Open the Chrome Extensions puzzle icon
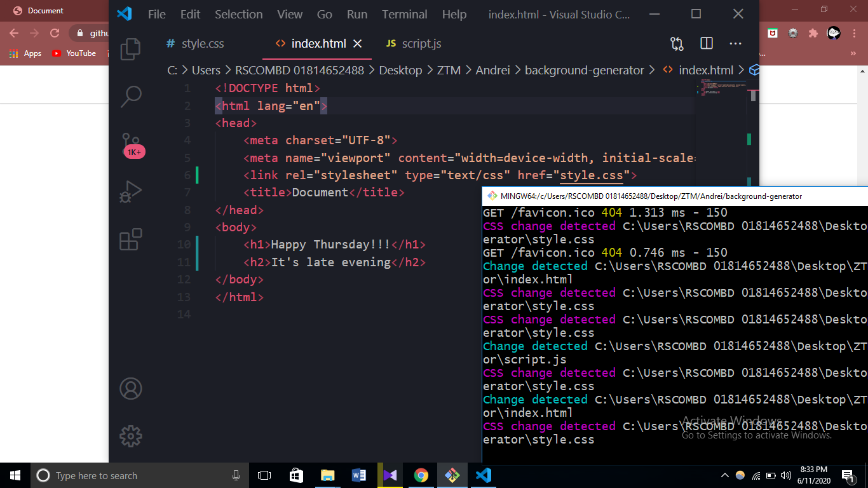Viewport: 868px width, 488px height. 813,33
